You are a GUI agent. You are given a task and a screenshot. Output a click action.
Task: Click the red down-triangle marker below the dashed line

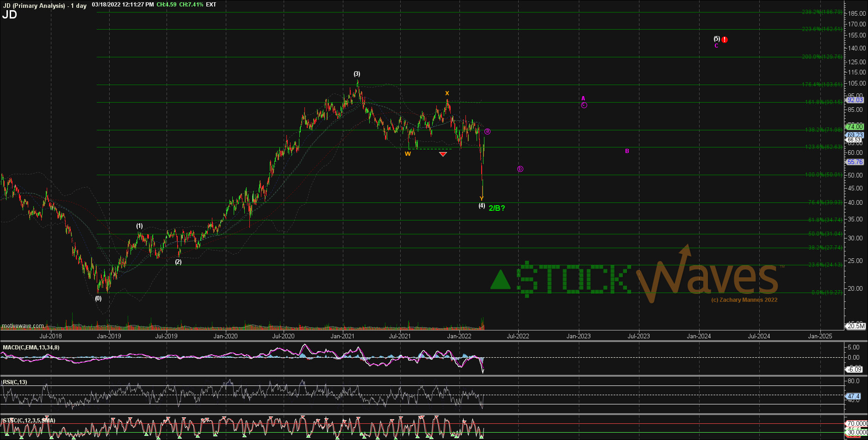click(443, 154)
